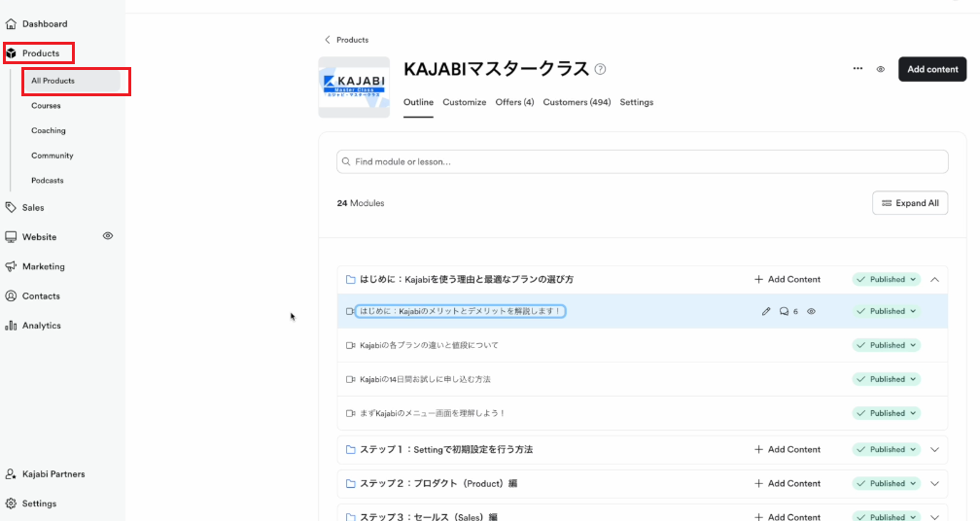Click folder icon of ステップ２ module
The width and height of the screenshot is (980, 521).
tap(351, 483)
